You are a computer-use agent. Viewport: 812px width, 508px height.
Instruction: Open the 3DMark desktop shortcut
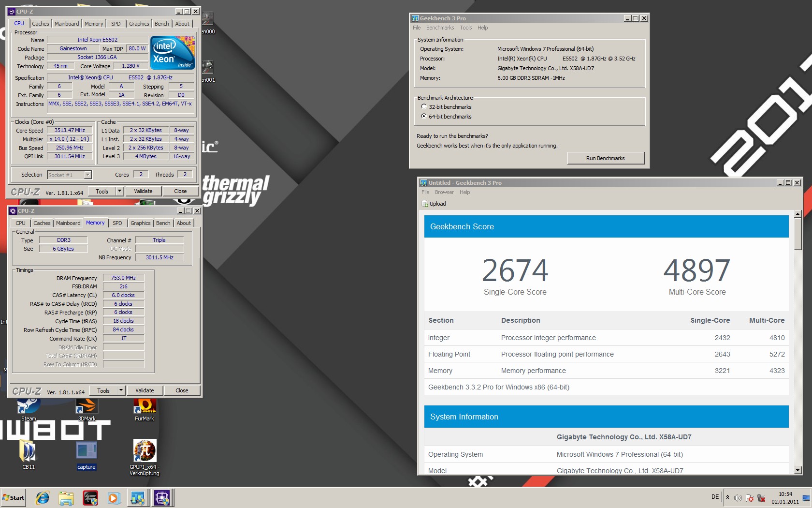click(87, 409)
